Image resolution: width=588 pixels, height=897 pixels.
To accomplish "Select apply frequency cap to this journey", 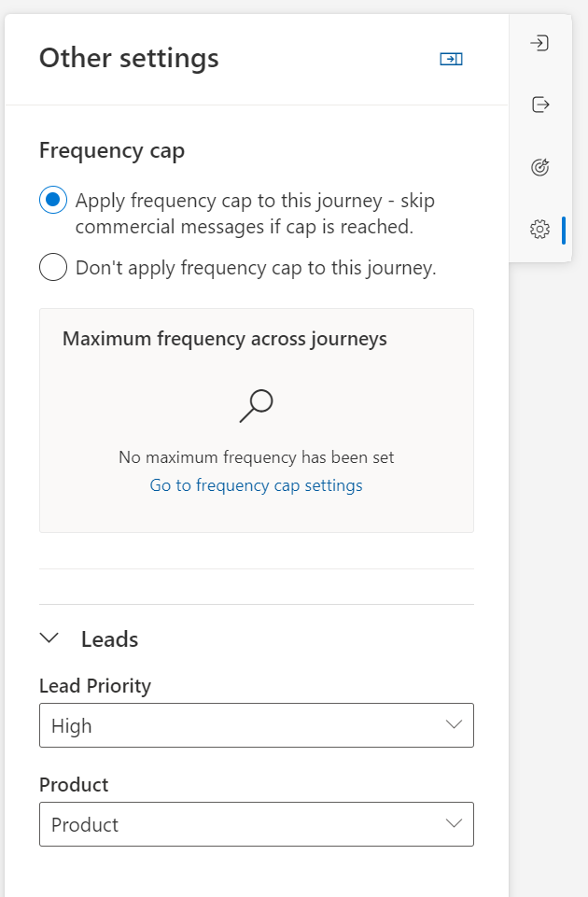I will 53,200.
